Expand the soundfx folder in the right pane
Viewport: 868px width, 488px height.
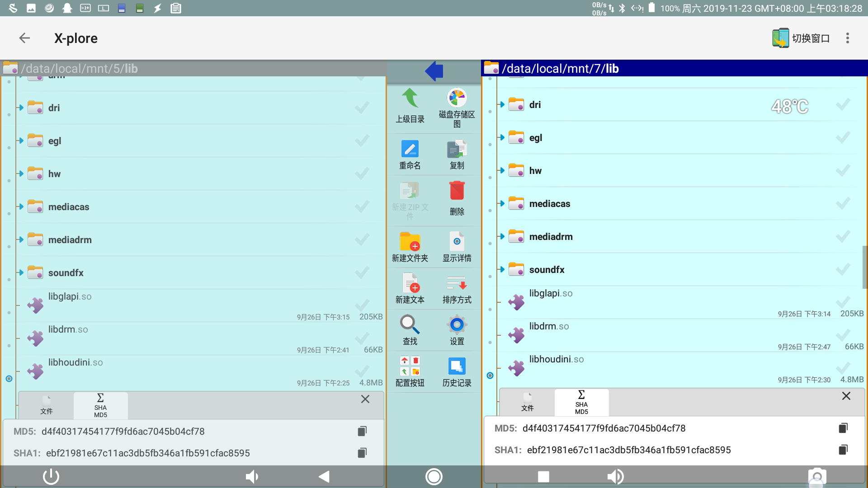click(502, 269)
